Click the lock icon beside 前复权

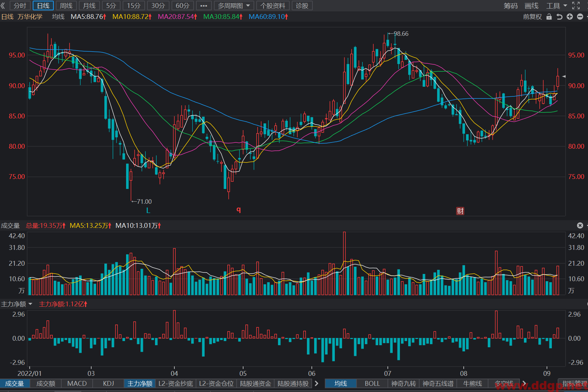pyautogui.click(x=549, y=17)
